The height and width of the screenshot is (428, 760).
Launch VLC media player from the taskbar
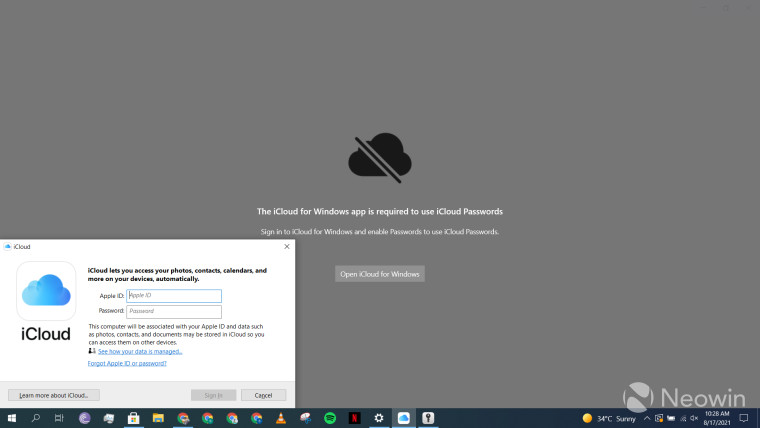[x=281, y=418]
